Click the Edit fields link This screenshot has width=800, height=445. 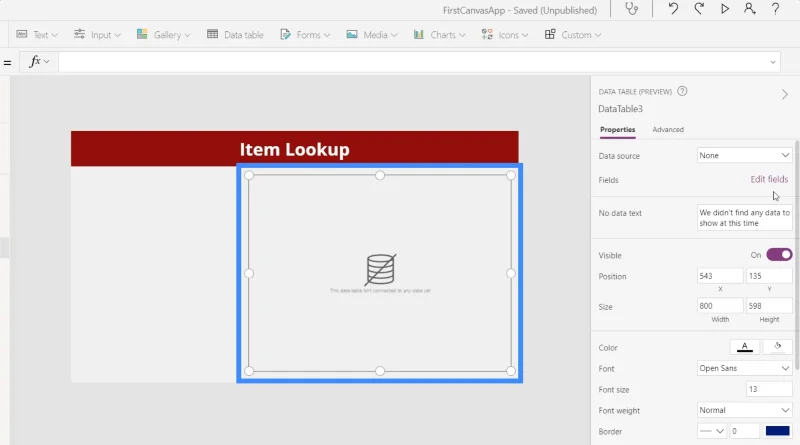769,179
